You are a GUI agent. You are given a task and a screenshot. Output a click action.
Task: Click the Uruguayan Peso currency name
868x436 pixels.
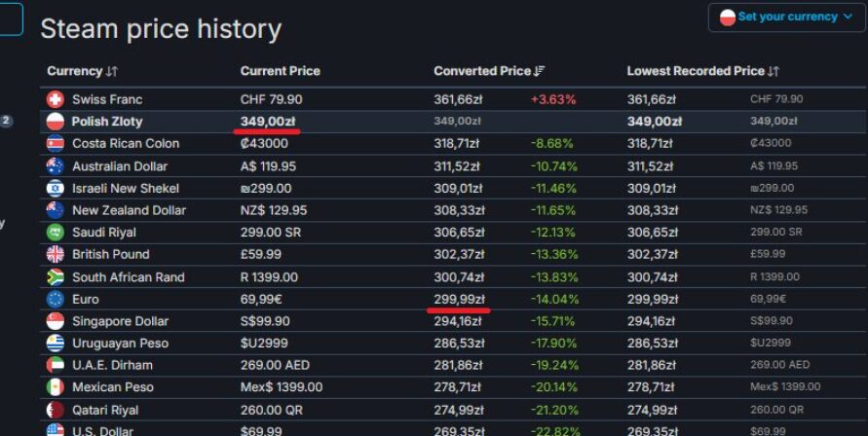(x=120, y=344)
